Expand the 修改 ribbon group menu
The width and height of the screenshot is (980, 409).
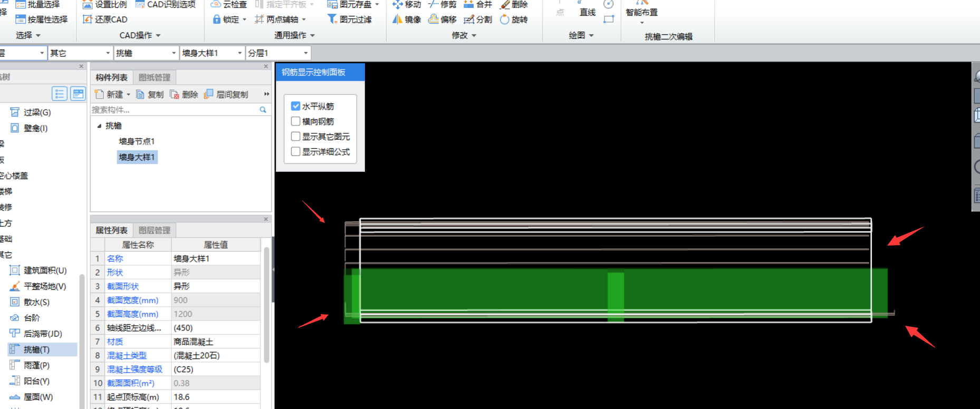click(464, 35)
